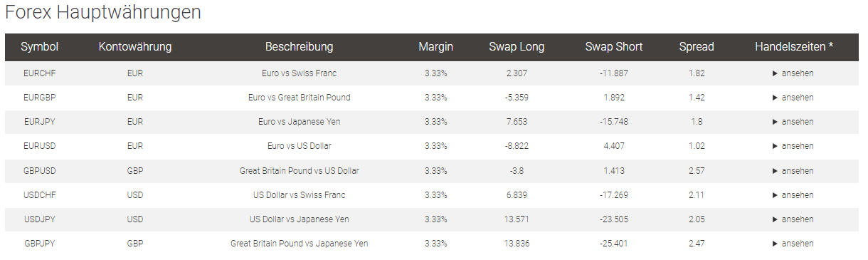Select 'Euro vs Swiss Franc' description
This screenshot has height=260, width=868.
point(299,73)
